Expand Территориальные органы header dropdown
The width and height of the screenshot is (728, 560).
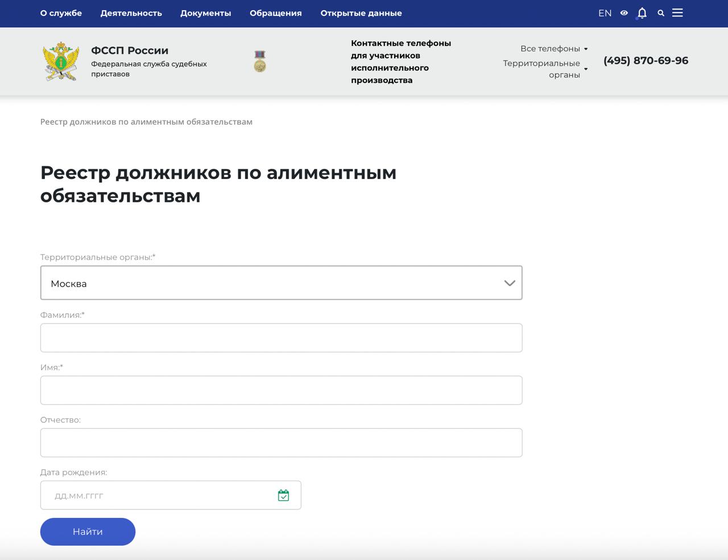click(x=544, y=69)
